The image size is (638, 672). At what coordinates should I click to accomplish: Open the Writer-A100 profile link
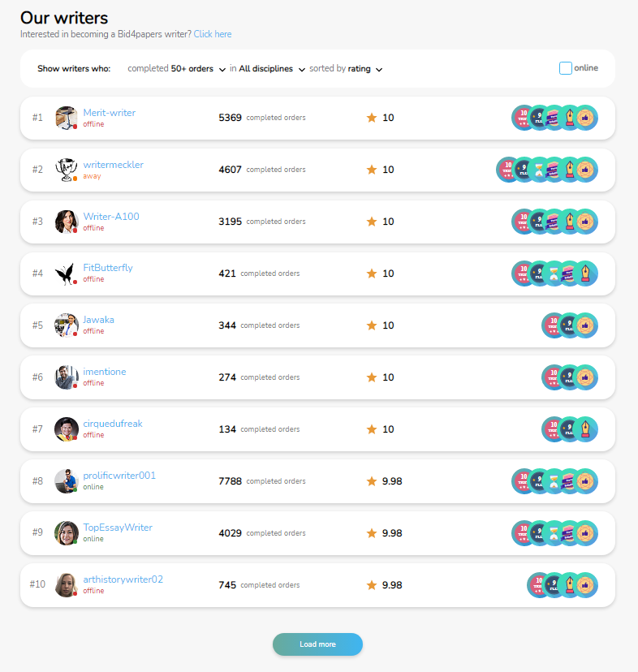coord(111,217)
